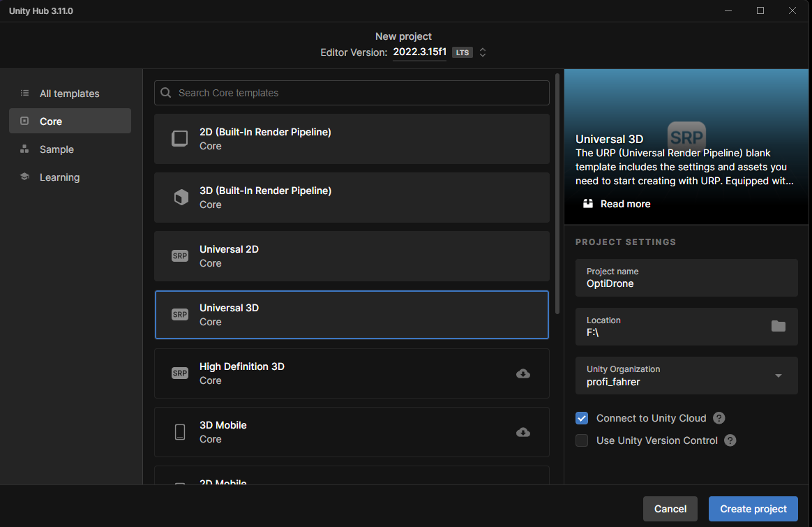Choose the 3D Mobile template
The image size is (812, 527).
352,431
